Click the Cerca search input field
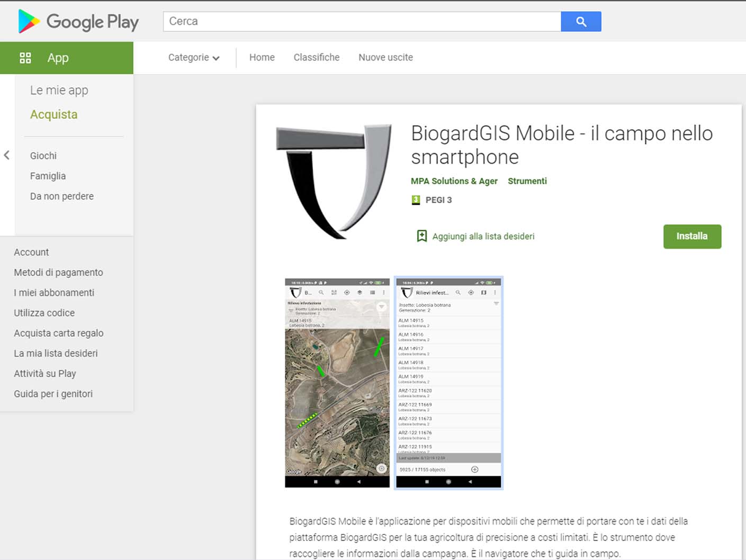Image resolution: width=746 pixels, height=560 pixels. tap(362, 22)
